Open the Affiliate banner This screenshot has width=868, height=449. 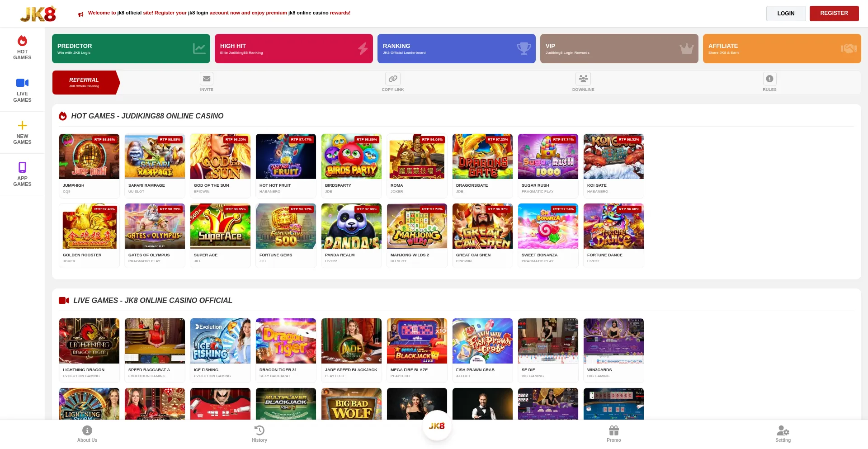click(x=782, y=48)
